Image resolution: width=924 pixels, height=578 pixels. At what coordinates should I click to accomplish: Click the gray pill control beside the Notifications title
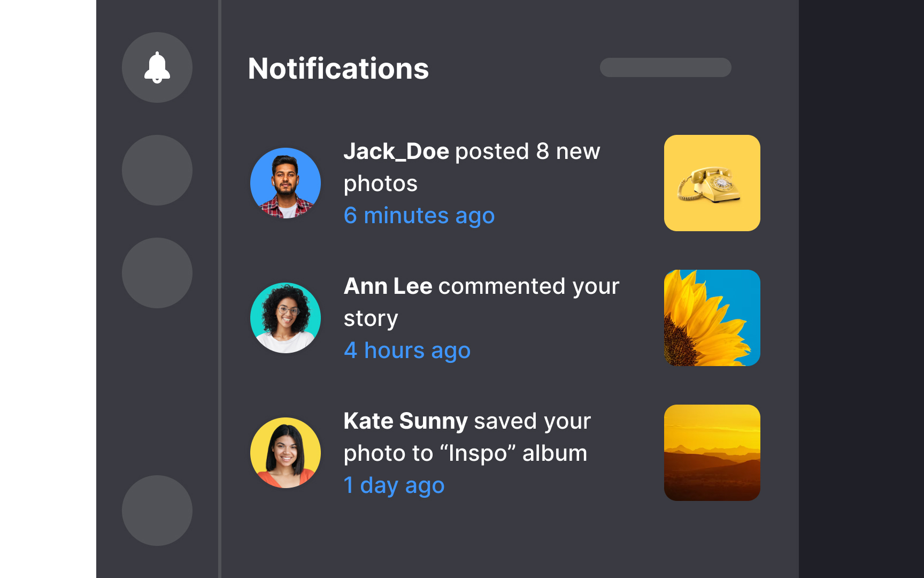coord(665,67)
